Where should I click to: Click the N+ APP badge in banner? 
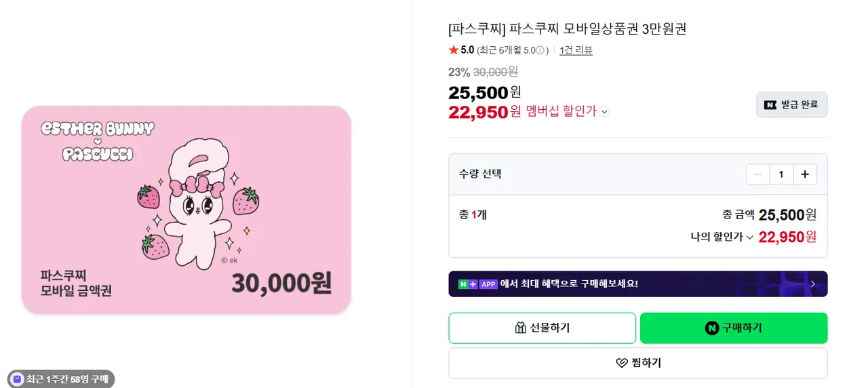click(478, 284)
